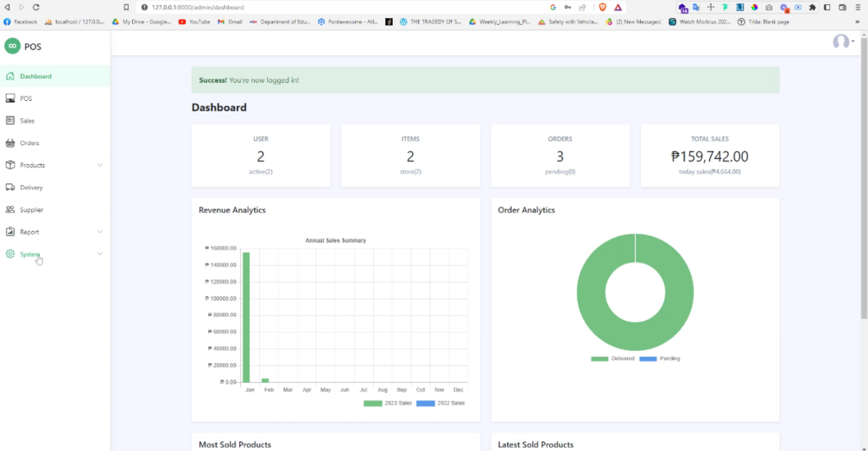Open the browser hamburger menu
The width and height of the screenshot is (868, 451).
(858, 7)
